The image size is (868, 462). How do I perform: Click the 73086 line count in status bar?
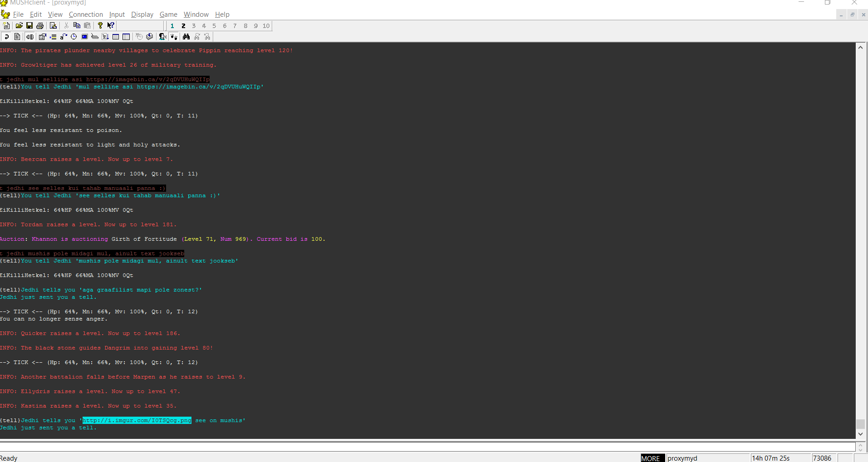coord(824,458)
